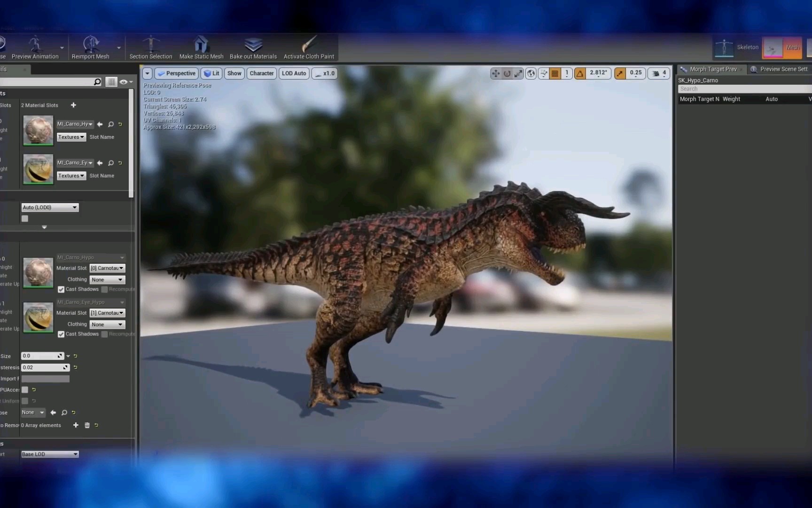This screenshot has height=508, width=812.
Task: Toggle the checkbox below Auto (LOD0)
Action: click(25, 219)
